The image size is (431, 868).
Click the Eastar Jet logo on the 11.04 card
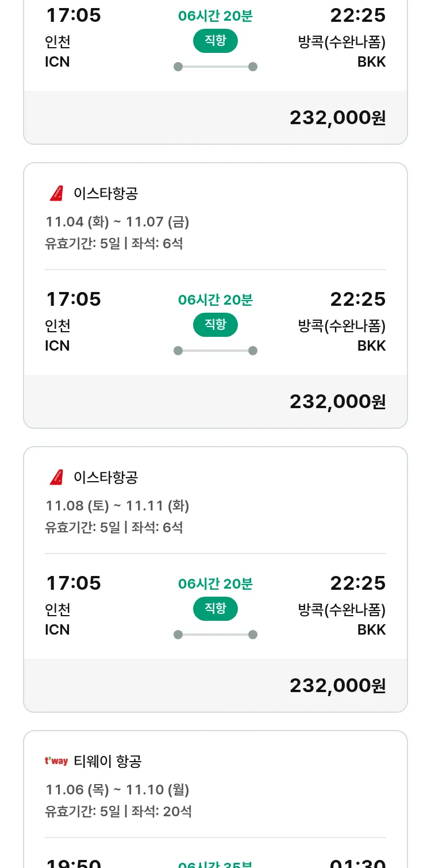pyautogui.click(x=56, y=194)
